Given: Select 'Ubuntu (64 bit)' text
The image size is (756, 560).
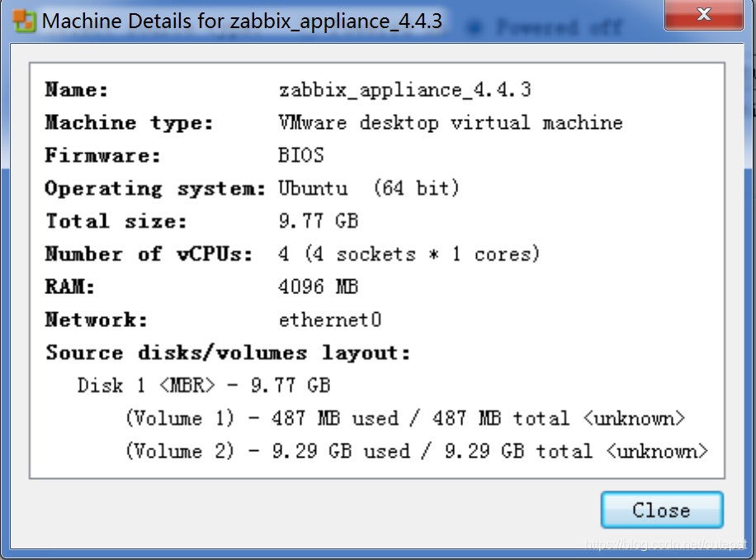Looking at the screenshot, I should (x=369, y=188).
